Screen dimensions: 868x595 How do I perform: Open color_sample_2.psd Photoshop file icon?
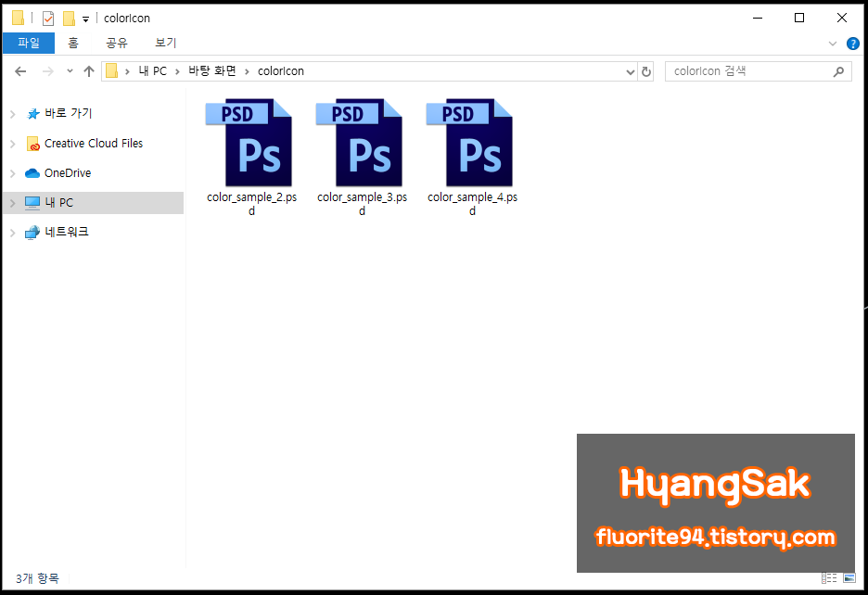click(249, 142)
